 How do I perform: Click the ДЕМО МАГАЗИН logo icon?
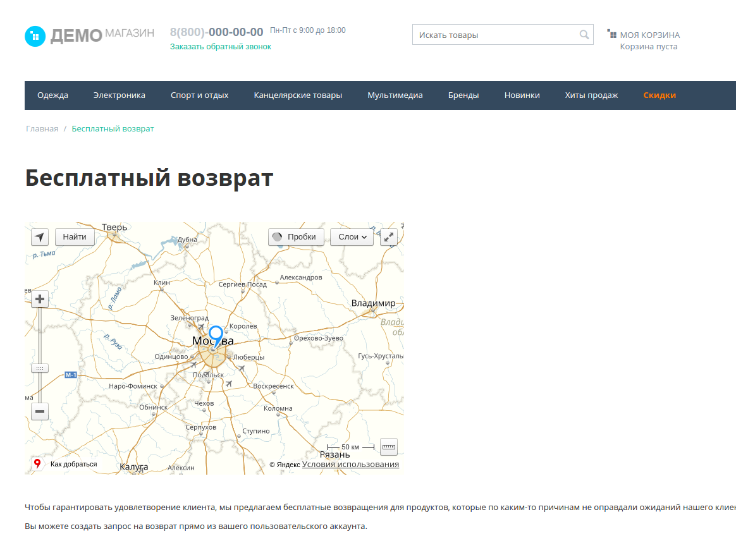tap(35, 36)
